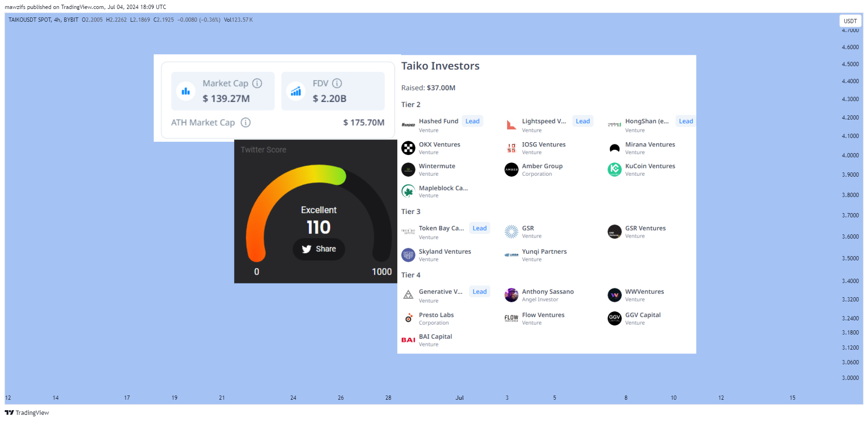Click the Flow Ventures logo
Image resolution: width=868 pixels, height=421 pixels.
pyautogui.click(x=511, y=318)
